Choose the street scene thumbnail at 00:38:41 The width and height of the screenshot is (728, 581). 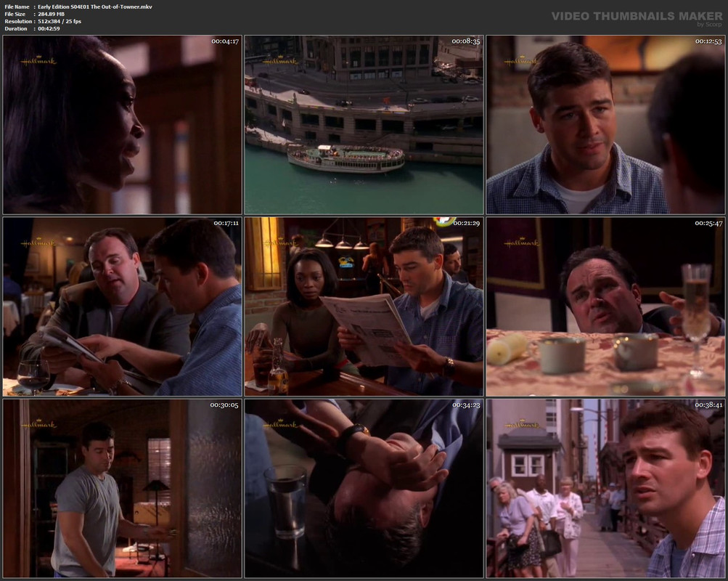tap(605, 488)
